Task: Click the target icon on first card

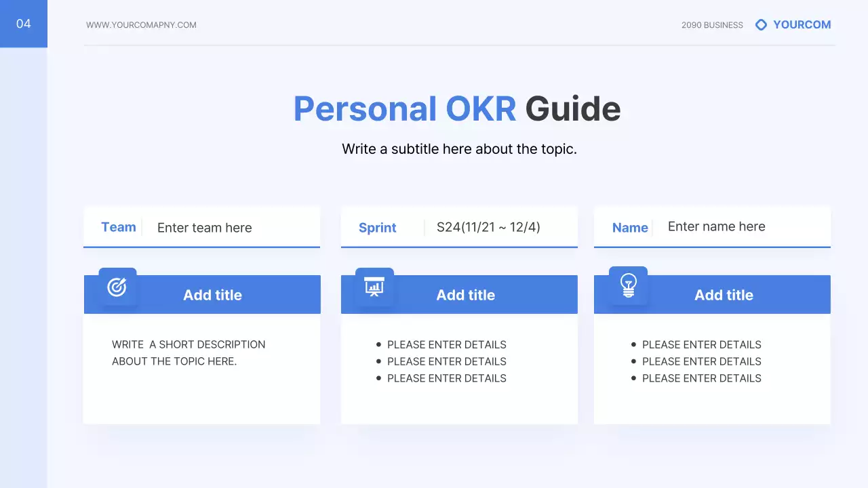Action: (x=117, y=287)
